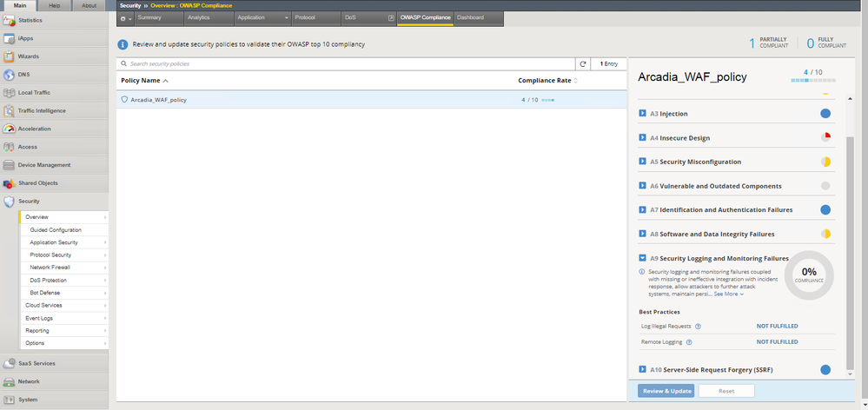Select the Arcadia_WAF_policy row
868x410 pixels.
click(x=372, y=100)
